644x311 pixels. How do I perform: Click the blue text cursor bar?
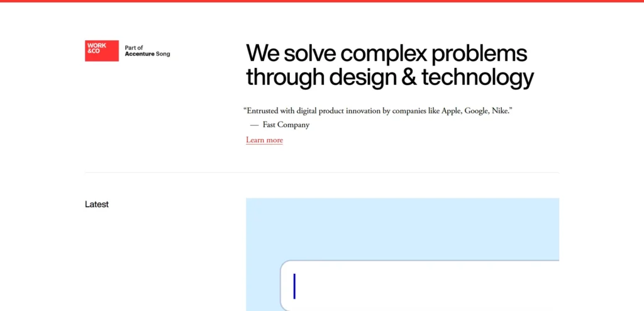(294, 286)
